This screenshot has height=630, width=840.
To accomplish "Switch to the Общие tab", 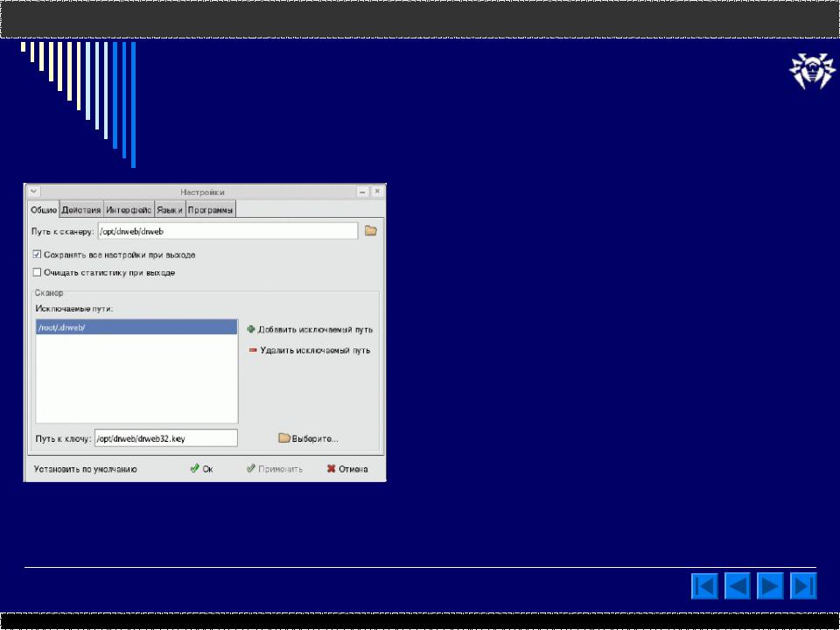I will 44,210.
